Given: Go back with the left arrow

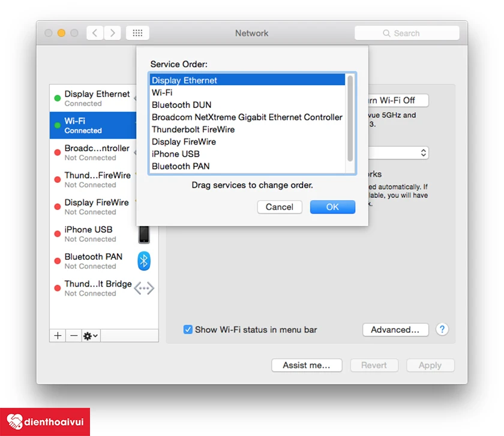Looking at the screenshot, I should pos(95,33).
